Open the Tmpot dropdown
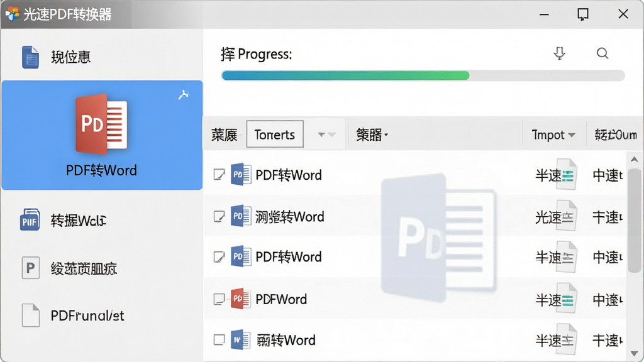The height and width of the screenshot is (362, 644). [553, 134]
